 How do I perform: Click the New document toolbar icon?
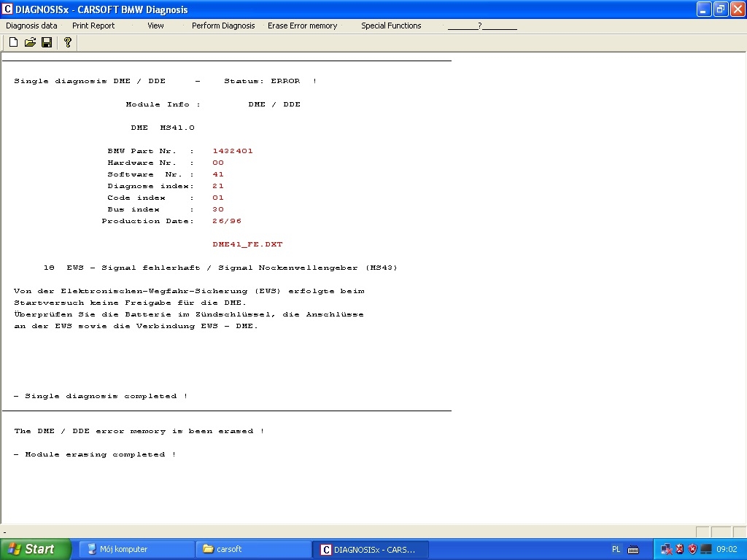click(x=13, y=42)
